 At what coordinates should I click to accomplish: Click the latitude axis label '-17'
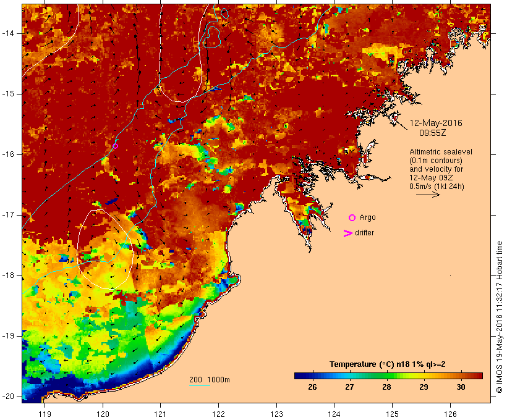[8, 215]
